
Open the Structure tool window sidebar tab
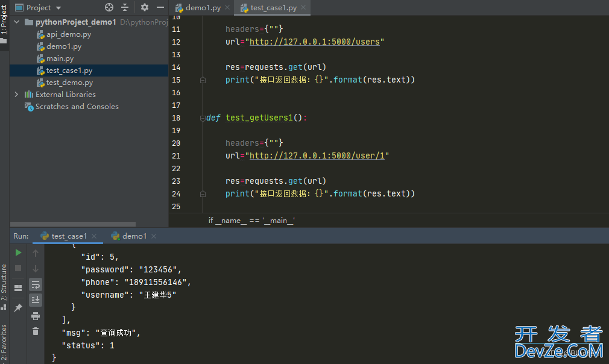coord(4,286)
